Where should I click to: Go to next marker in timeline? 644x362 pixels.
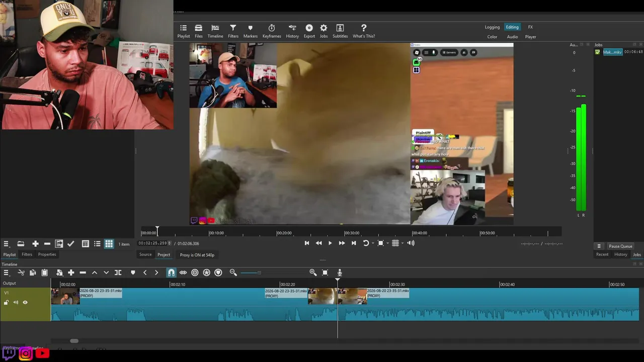click(156, 273)
